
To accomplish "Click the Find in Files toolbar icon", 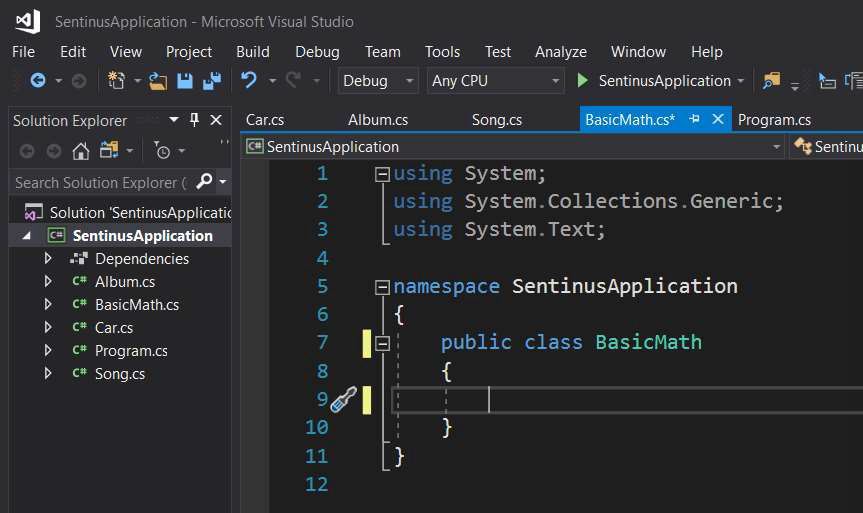I will pos(772,81).
